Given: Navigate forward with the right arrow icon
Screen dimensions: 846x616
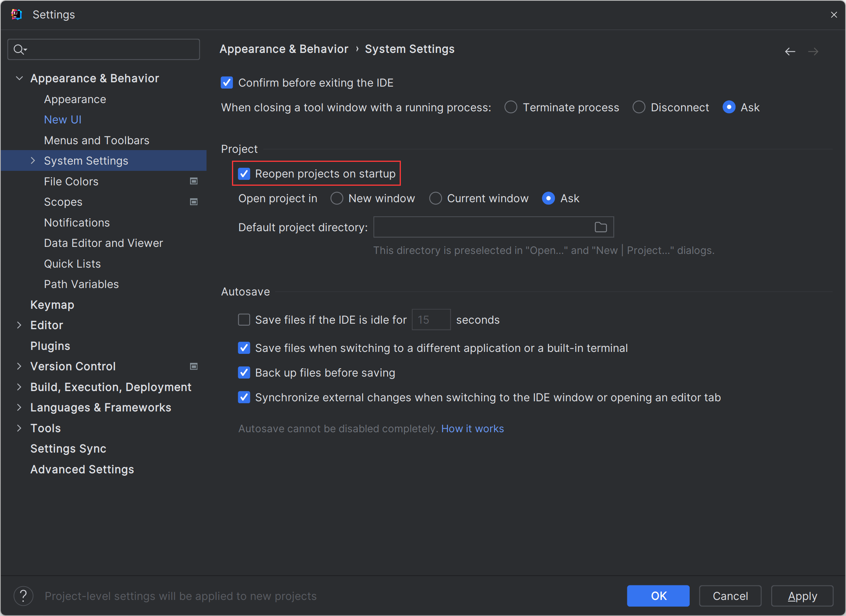Looking at the screenshot, I should click(813, 51).
